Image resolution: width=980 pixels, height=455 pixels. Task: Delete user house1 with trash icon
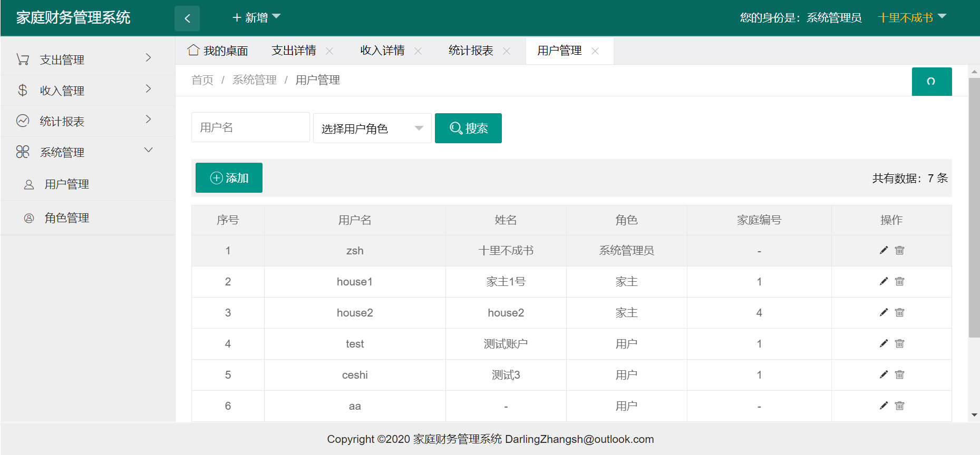click(x=899, y=282)
